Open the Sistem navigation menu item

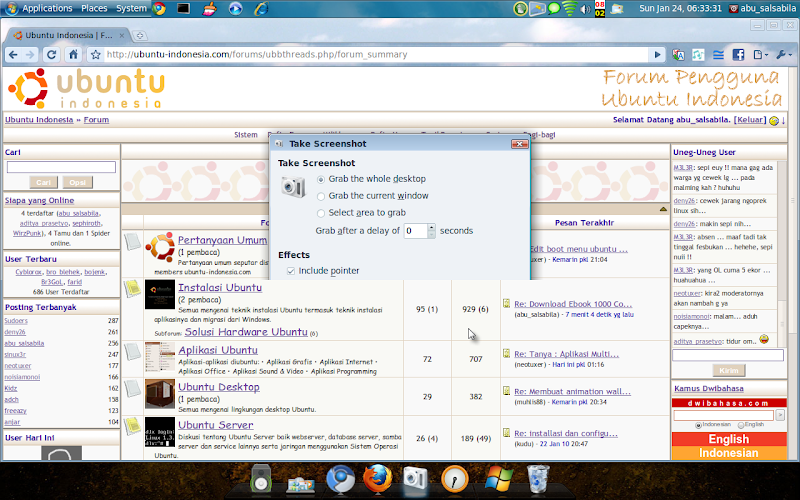click(245, 135)
